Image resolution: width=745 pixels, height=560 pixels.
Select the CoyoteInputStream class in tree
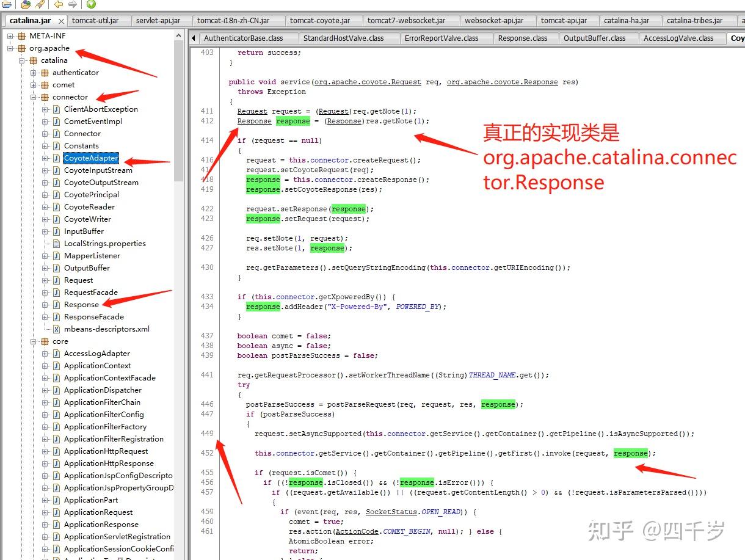(x=98, y=170)
